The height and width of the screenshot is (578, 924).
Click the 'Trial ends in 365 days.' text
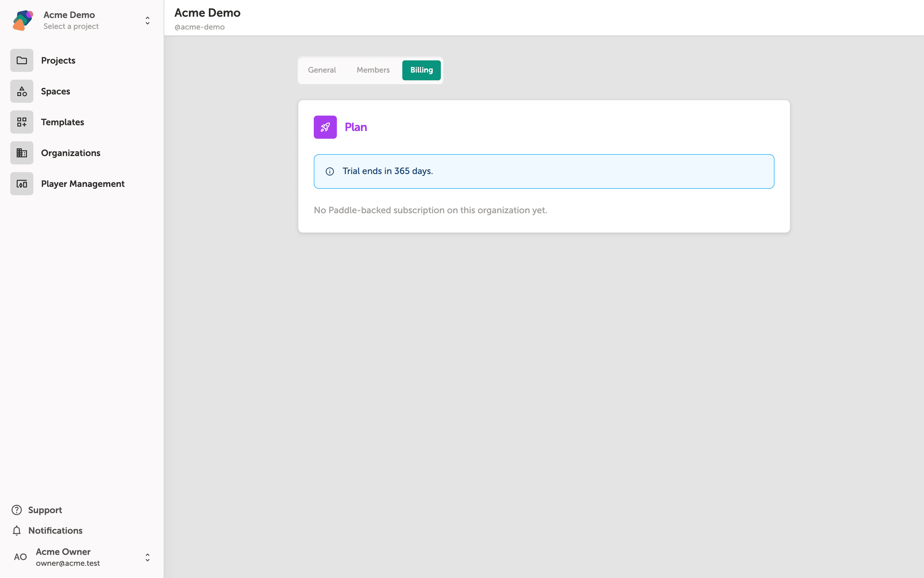pos(388,171)
